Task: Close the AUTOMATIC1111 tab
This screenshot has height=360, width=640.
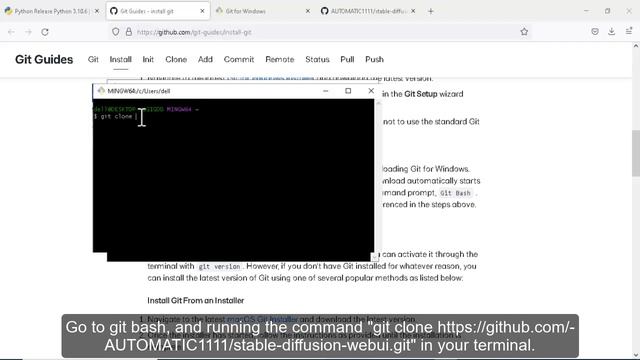Action: pos(413,11)
